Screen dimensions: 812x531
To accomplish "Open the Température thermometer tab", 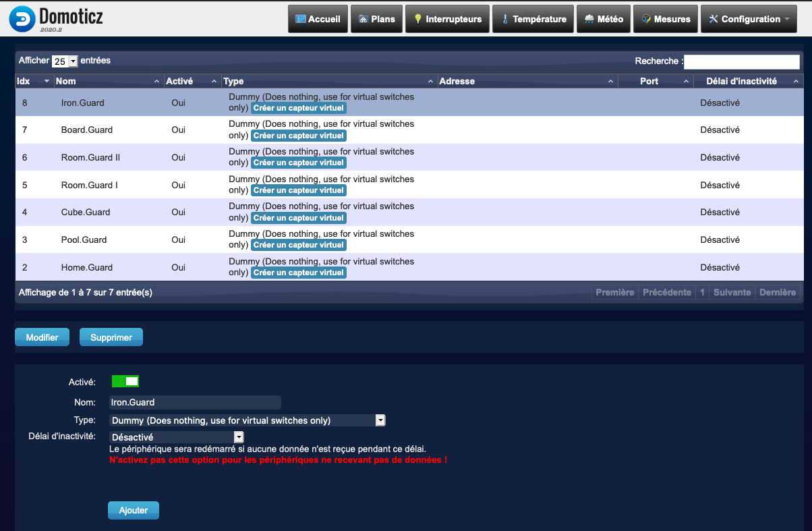I will pos(533,19).
